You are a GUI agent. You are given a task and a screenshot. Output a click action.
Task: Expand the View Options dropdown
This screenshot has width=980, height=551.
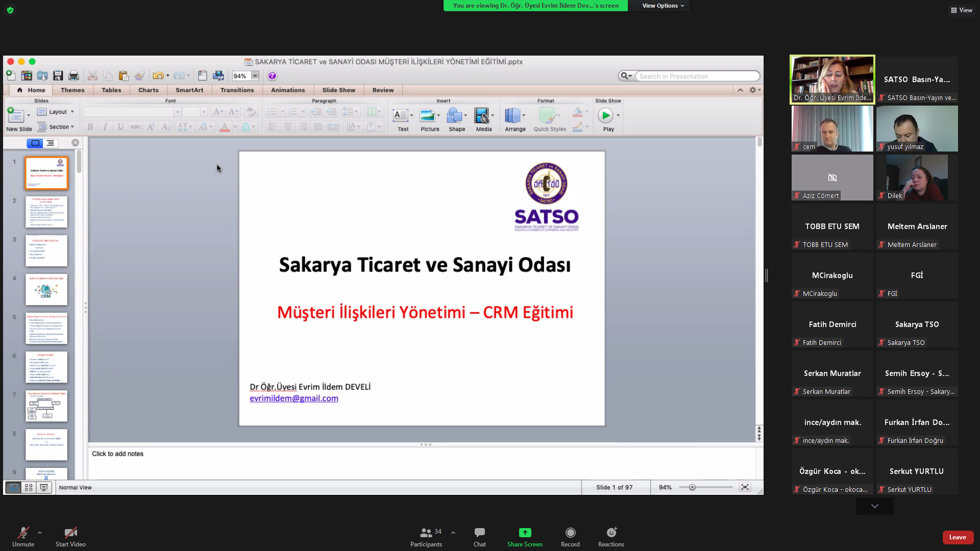coord(663,6)
